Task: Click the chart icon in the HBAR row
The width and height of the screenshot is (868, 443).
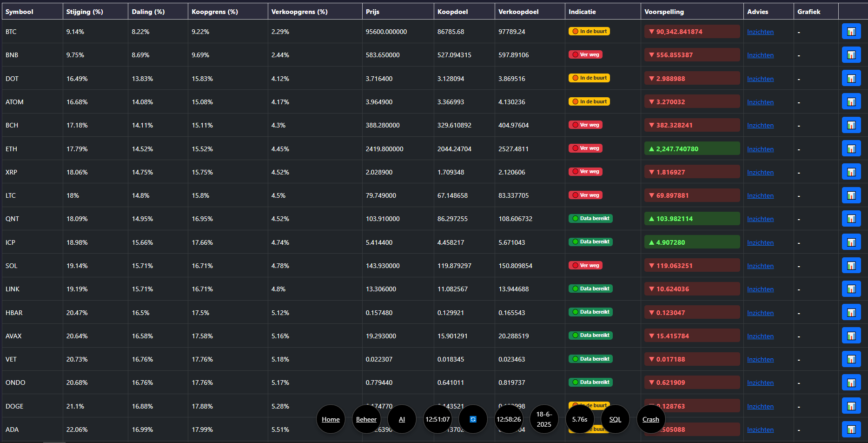Action: tap(851, 313)
